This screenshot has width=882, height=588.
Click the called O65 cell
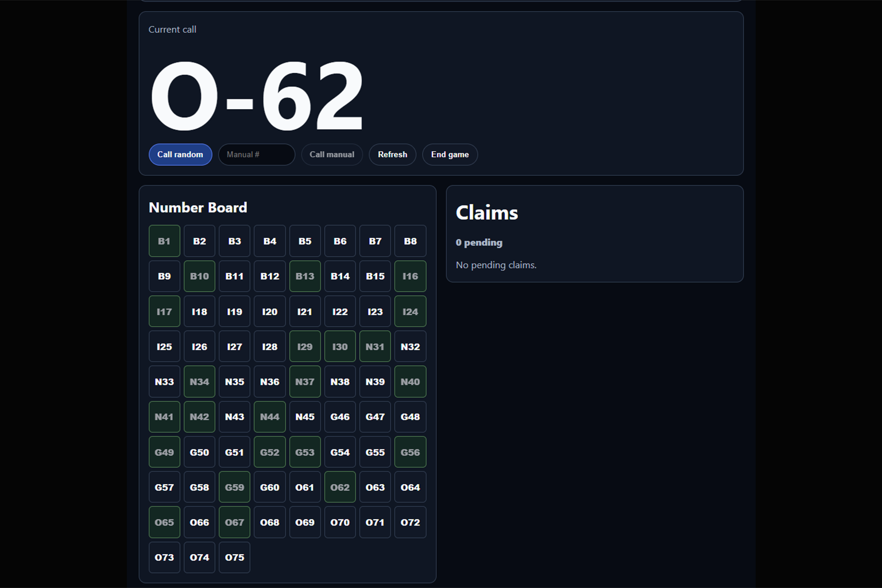(x=164, y=522)
